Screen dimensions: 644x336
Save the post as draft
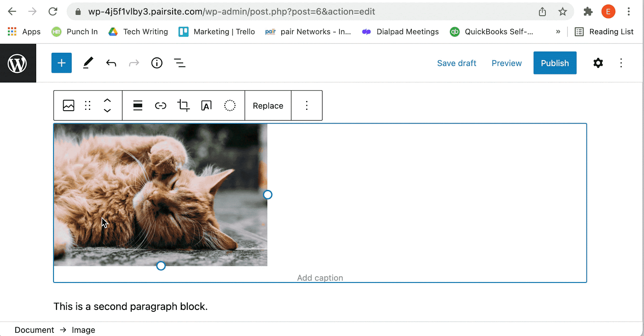(x=456, y=63)
